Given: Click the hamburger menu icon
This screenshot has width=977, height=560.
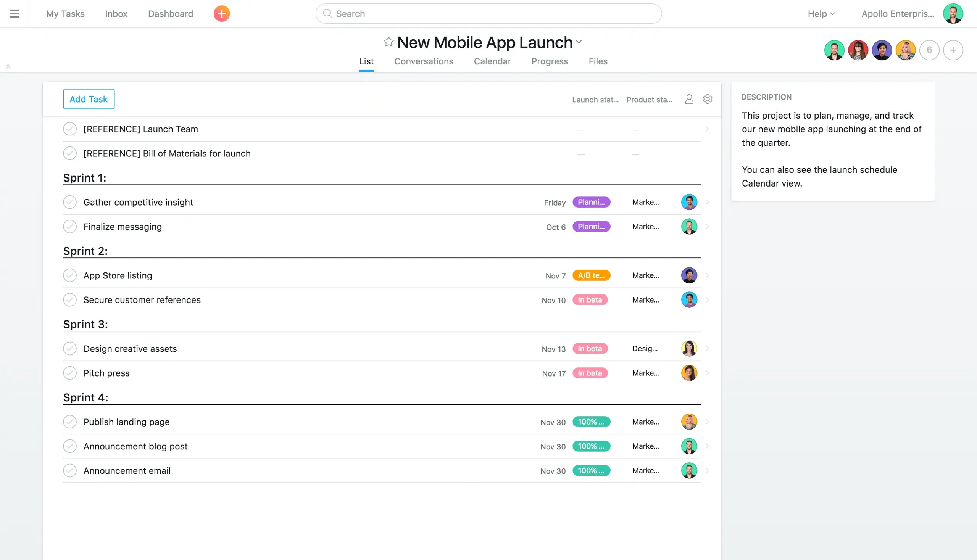Looking at the screenshot, I should [x=14, y=13].
